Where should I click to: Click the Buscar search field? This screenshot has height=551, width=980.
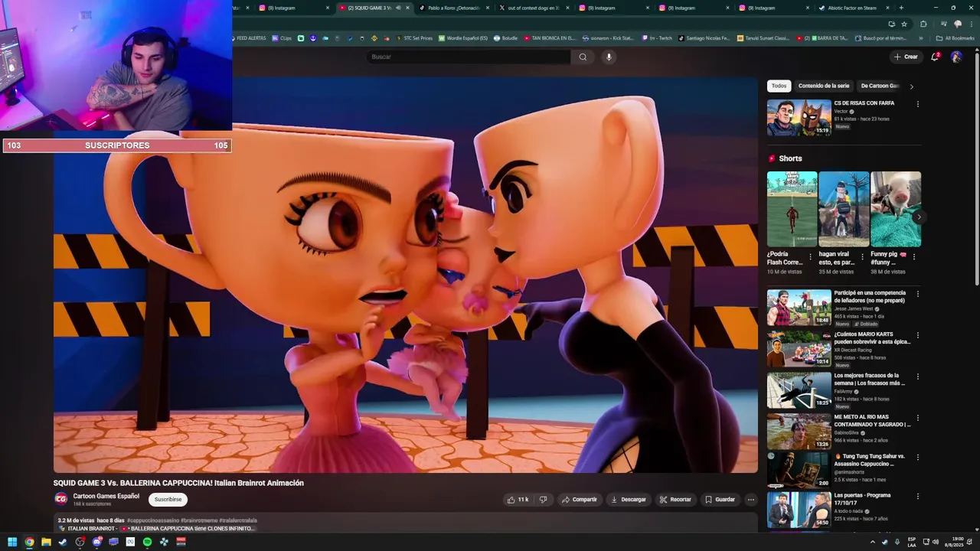469,57
